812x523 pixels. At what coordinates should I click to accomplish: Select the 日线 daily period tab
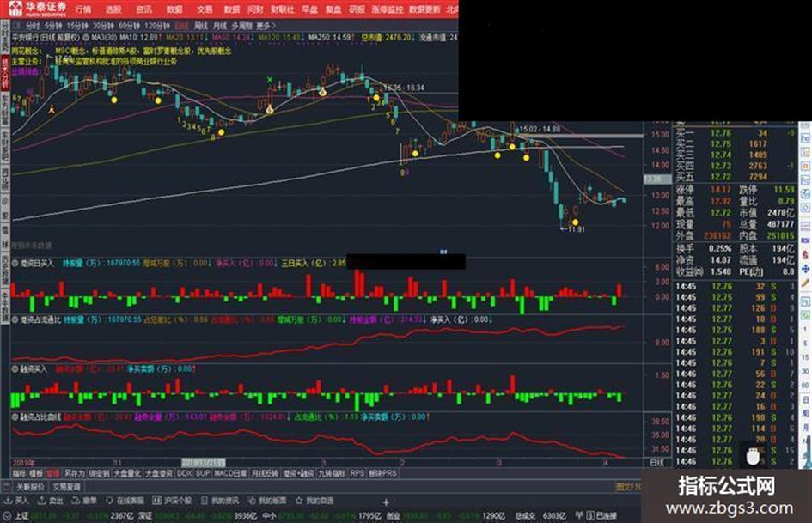pyautogui.click(x=182, y=26)
